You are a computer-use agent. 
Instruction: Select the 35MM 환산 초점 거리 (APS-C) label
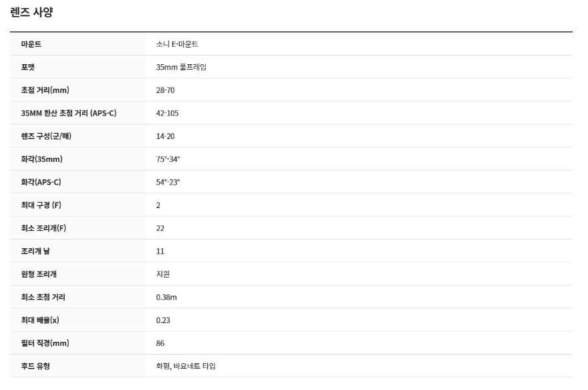(69, 113)
